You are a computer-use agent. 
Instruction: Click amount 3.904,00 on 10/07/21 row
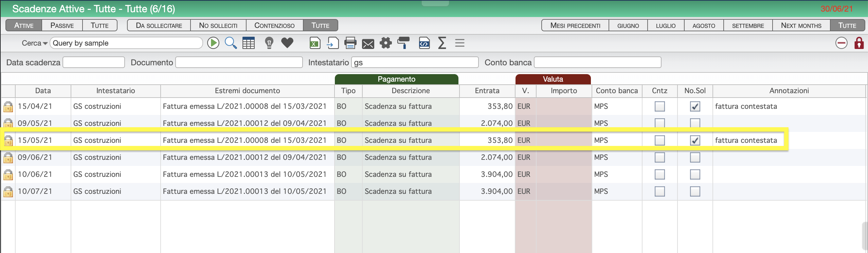[496, 191]
